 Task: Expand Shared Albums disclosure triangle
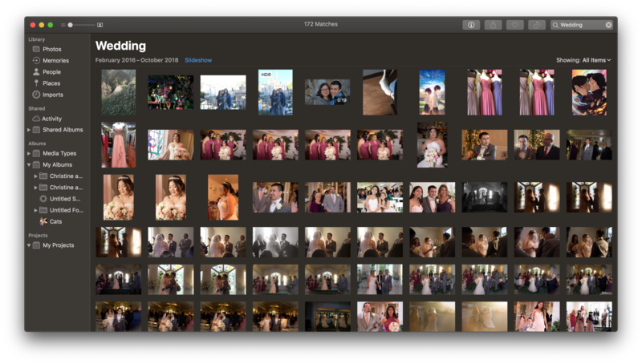[29, 130]
